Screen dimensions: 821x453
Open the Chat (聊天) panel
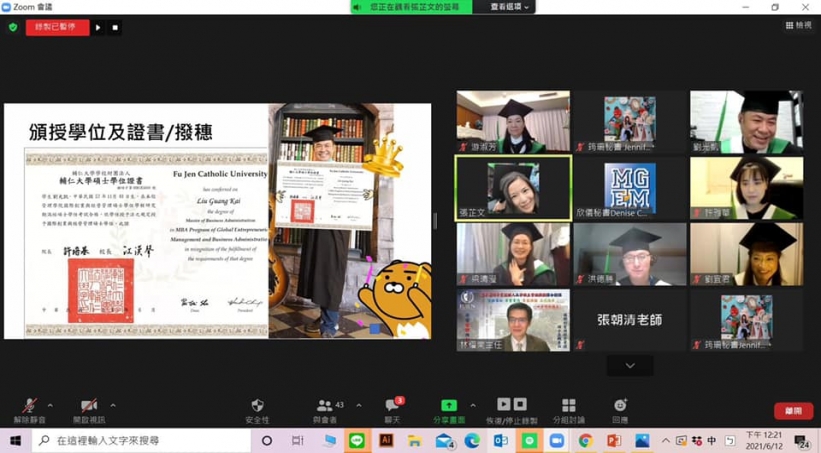[392, 409]
